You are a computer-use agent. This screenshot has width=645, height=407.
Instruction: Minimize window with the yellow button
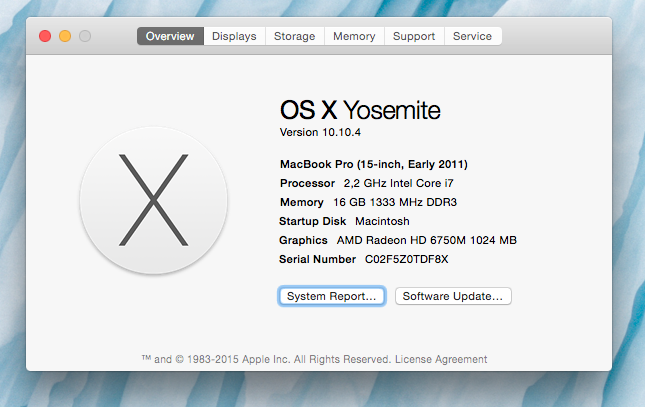coord(65,36)
